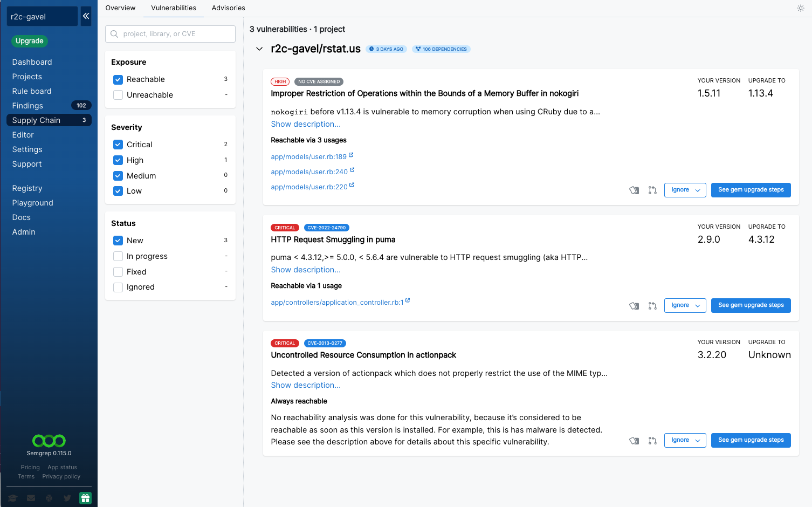The width and height of the screenshot is (812, 507).
Task: Click cards icon on the puma vulnerability
Action: pos(634,306)
